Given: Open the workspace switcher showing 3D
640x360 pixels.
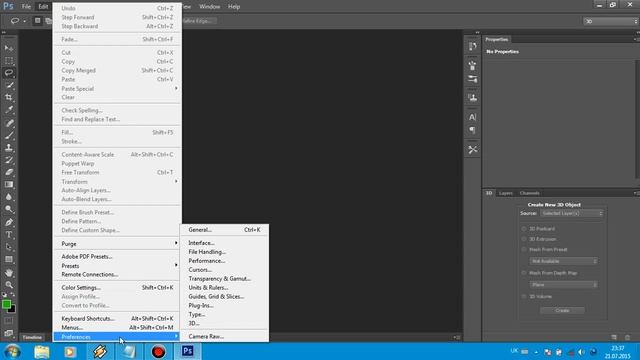Looking at the screenshot, I should click(611, 21).
